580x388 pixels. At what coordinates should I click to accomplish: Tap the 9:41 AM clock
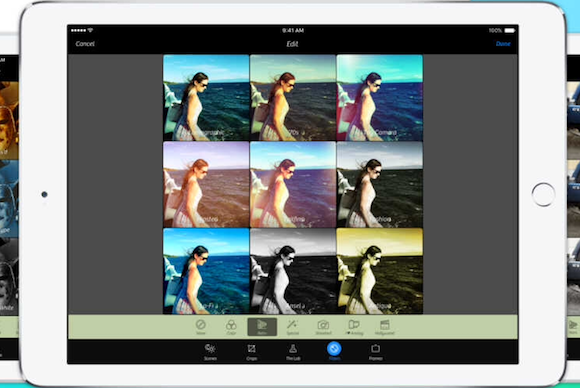(293, 30)
